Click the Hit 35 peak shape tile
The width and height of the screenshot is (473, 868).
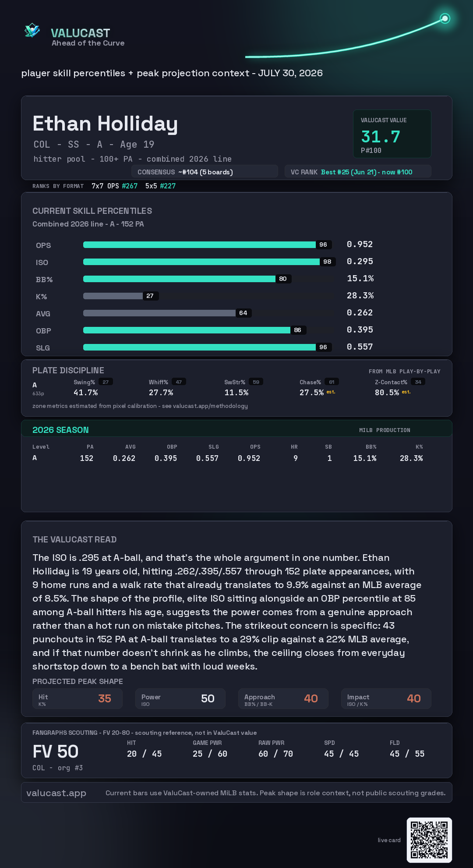[x=78, y=698]
